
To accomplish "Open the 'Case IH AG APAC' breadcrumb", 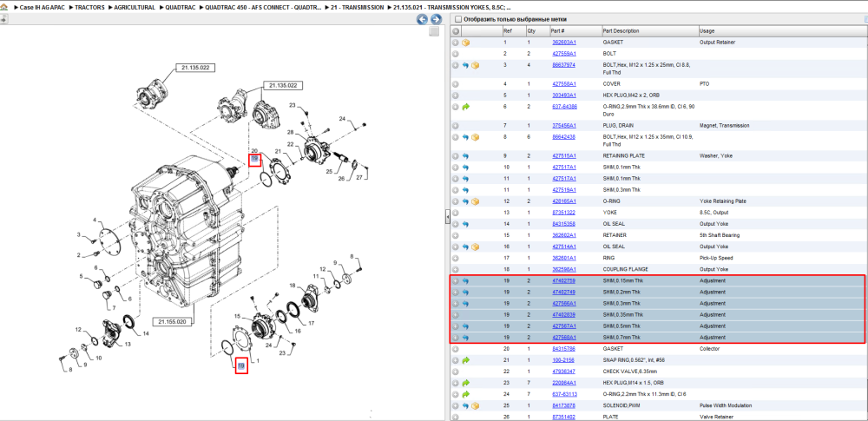I will (x=41, y=8).
